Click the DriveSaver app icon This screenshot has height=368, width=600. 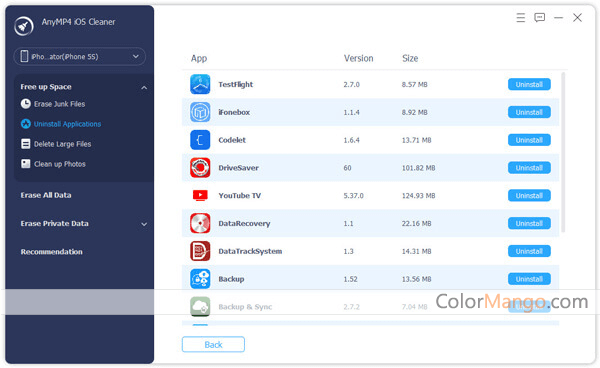click(200, 168)
